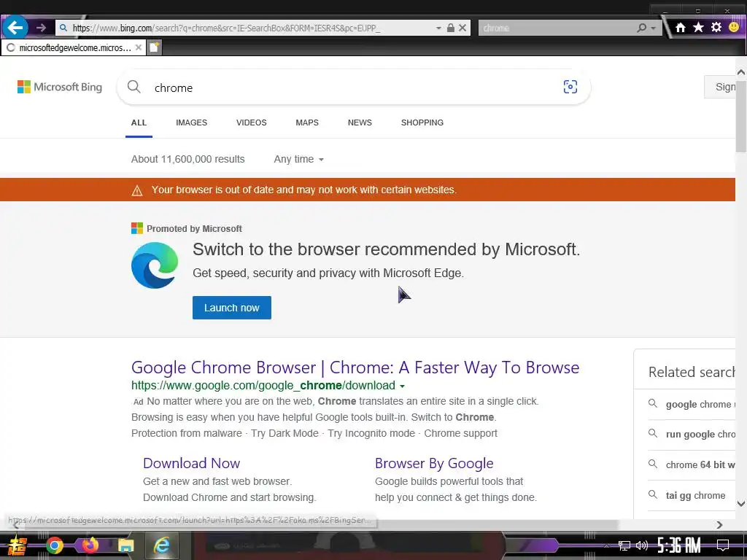Click the network tray icon
Image resolution: width=747 pixels, height=560 pixels.
(x=624, y=545)
